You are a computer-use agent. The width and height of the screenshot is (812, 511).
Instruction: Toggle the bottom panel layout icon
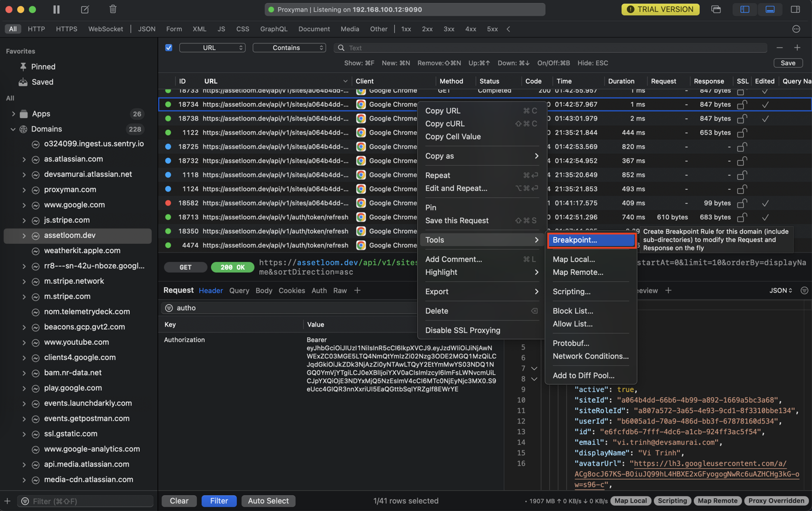click(770, 9)
